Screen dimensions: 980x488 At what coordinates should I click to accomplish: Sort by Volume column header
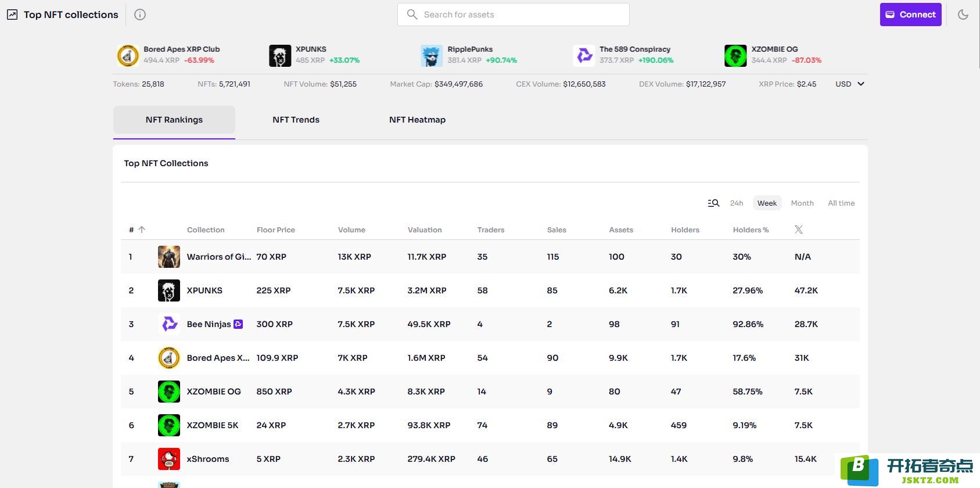click(351, 230)
